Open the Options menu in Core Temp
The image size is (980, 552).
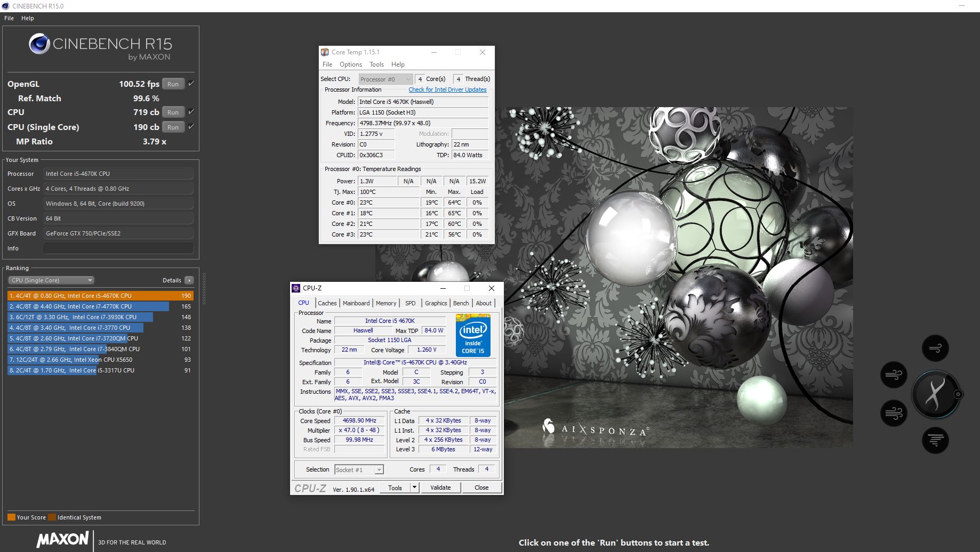pyautogui.click(x=351, y=64)
